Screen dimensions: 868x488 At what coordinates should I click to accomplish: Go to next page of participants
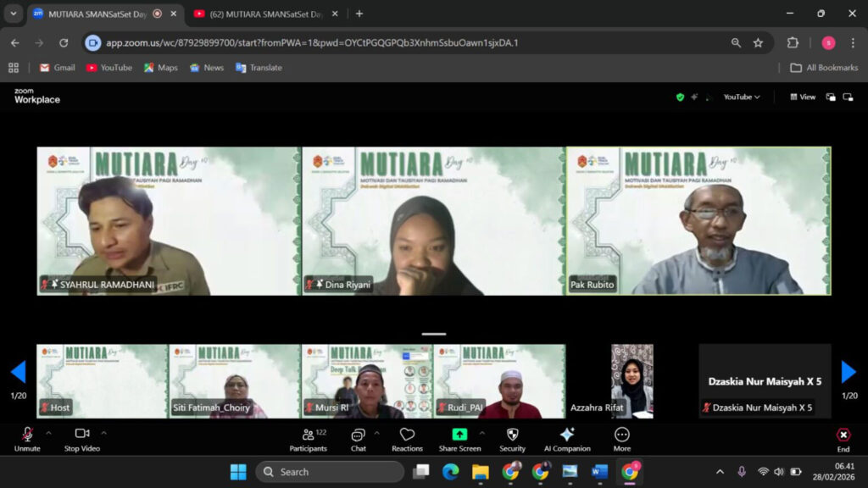click(x=849, y=372)
